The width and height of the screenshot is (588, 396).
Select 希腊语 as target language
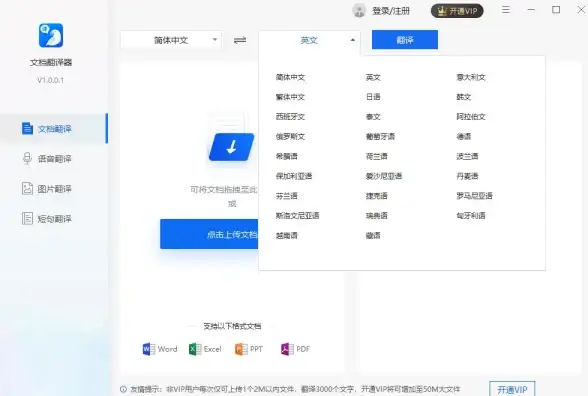pyautogui.click(x=286, y=156)
